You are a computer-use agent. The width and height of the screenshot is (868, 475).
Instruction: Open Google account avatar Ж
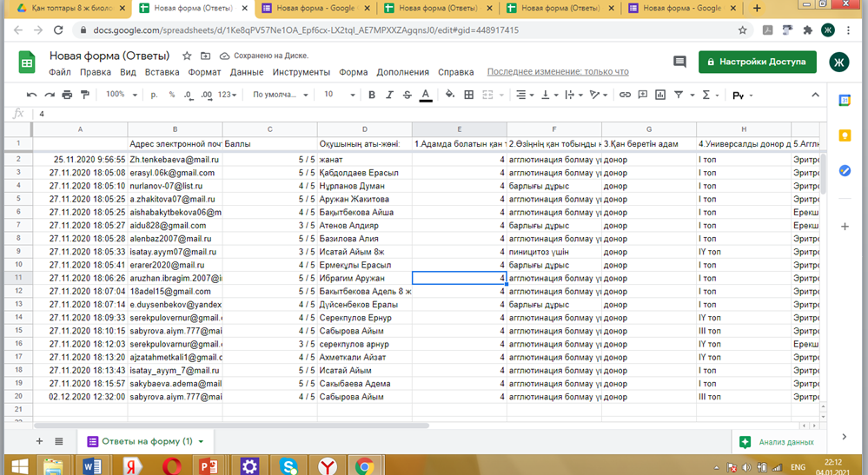click(838, 62)
